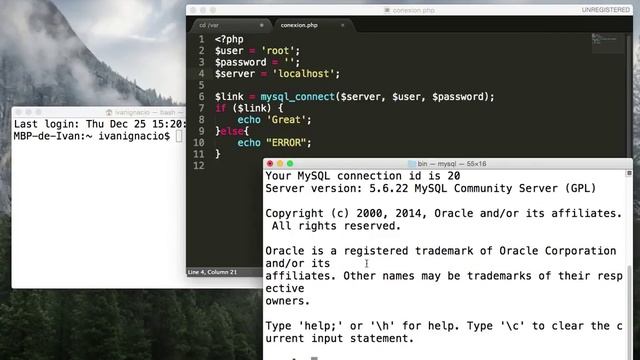The image size is (640, 360).
Task: Click the 'Last login: Thu Dec 25' line
Action: pos(100,124)
